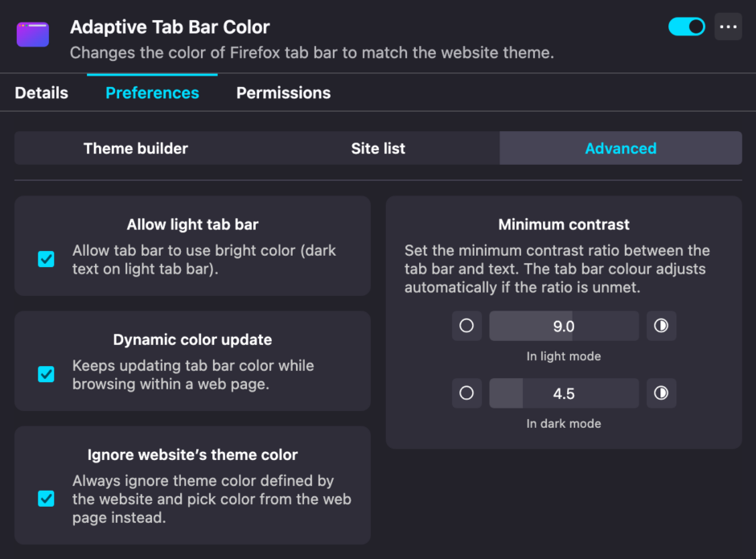Click the half-contrast icon for light mode
The height and width of the screenshot is (559, 756).
pyautogui.click(x=661, y=326)
